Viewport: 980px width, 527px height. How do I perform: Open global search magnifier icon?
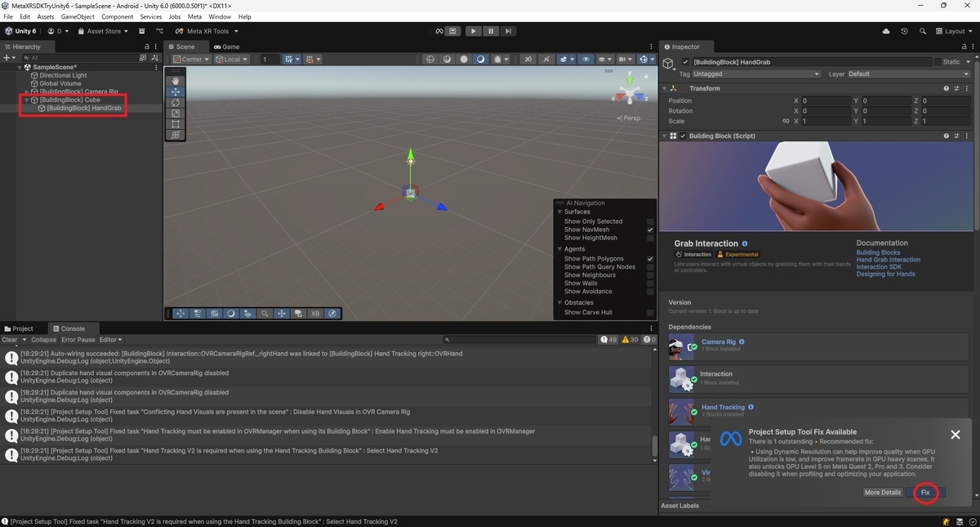(922, 31)
